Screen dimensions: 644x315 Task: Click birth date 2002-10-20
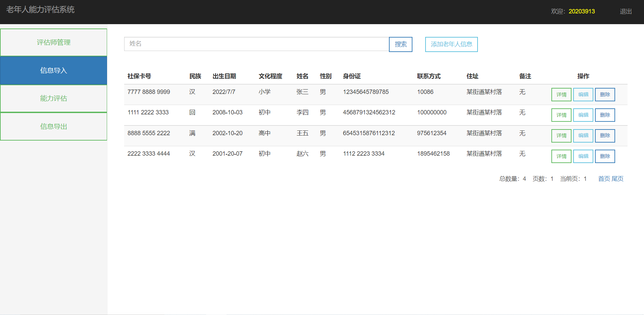click(x=228, y=133)
